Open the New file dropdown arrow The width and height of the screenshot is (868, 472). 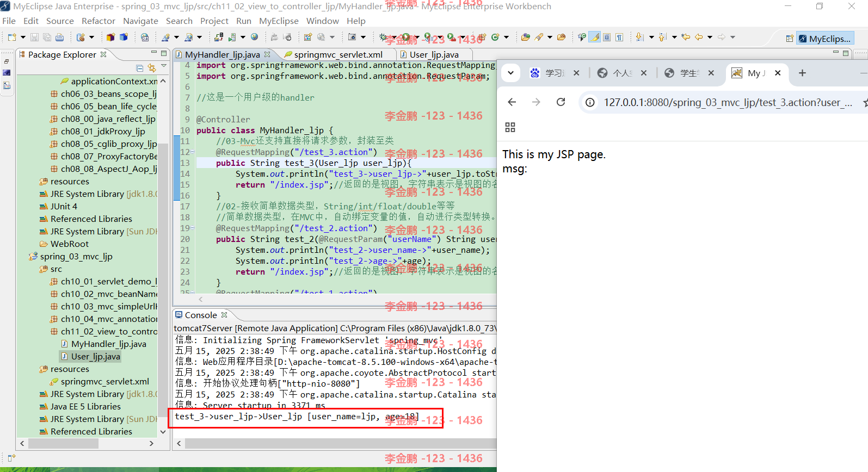click(23, 38)
